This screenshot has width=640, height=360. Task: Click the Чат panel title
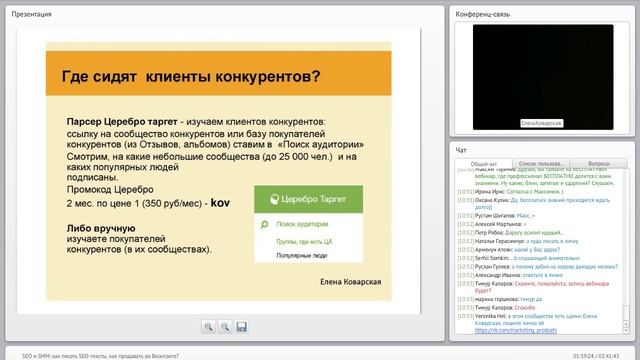461,150
